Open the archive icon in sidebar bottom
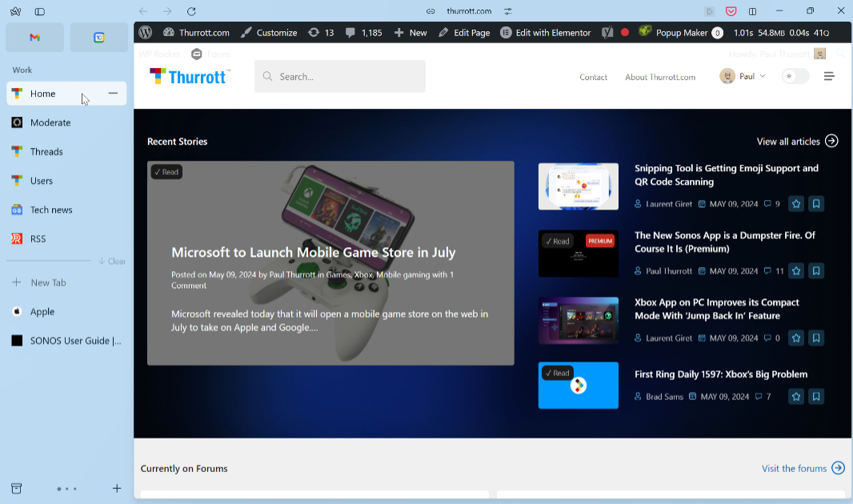The width and height of the screenshot is (853, 504). coord(16,488)
